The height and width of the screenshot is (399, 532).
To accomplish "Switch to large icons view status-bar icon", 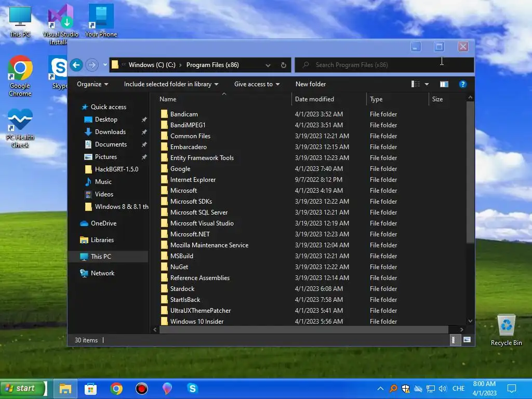I will tap(467, 340).
